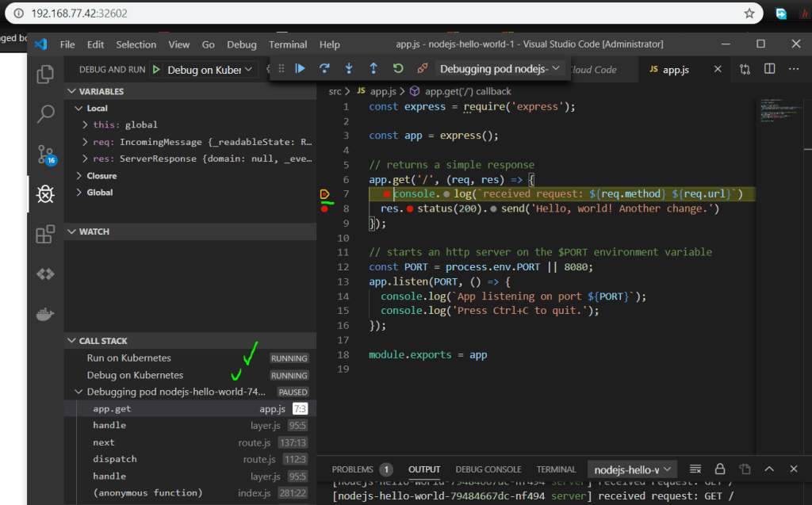Start 'Debug on Kubernetes' with green play button
812x505 pixels.
(x=156, y=70)
